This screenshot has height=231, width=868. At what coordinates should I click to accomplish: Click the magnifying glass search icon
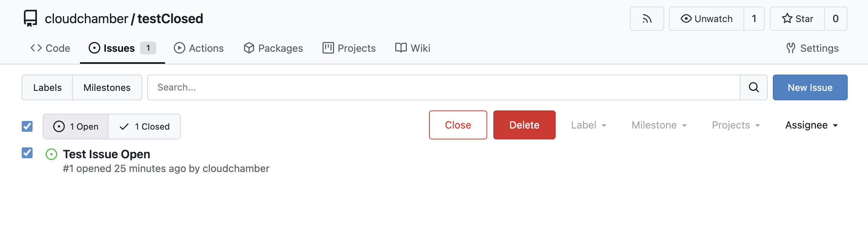point(754,88)
